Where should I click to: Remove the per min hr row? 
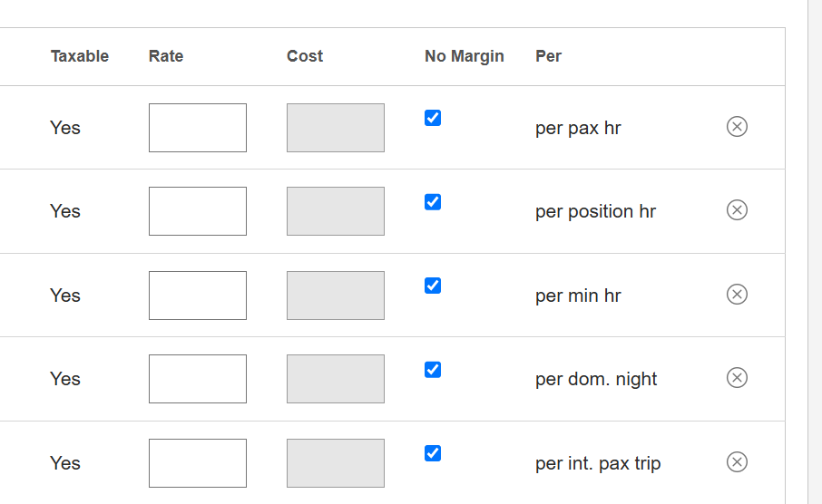pyautogui.click(x=737, y=295)
